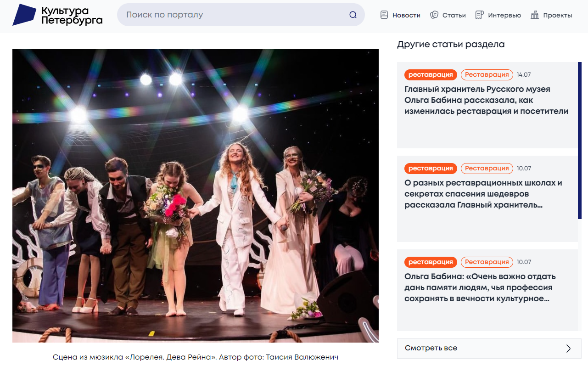Click the musical stage photo

(196, 195)
